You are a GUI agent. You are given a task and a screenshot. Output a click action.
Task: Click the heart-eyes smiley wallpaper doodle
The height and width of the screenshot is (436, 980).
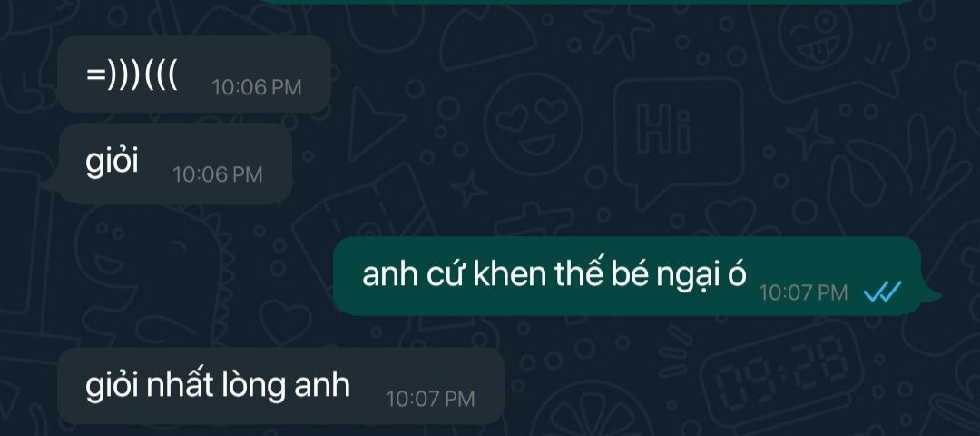[x=534, y=123]
